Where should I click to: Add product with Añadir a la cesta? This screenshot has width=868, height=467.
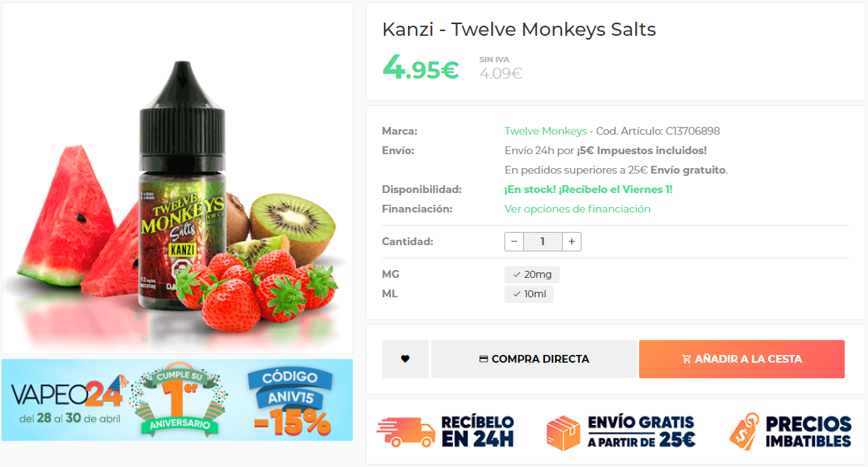(x=742, y=359)
